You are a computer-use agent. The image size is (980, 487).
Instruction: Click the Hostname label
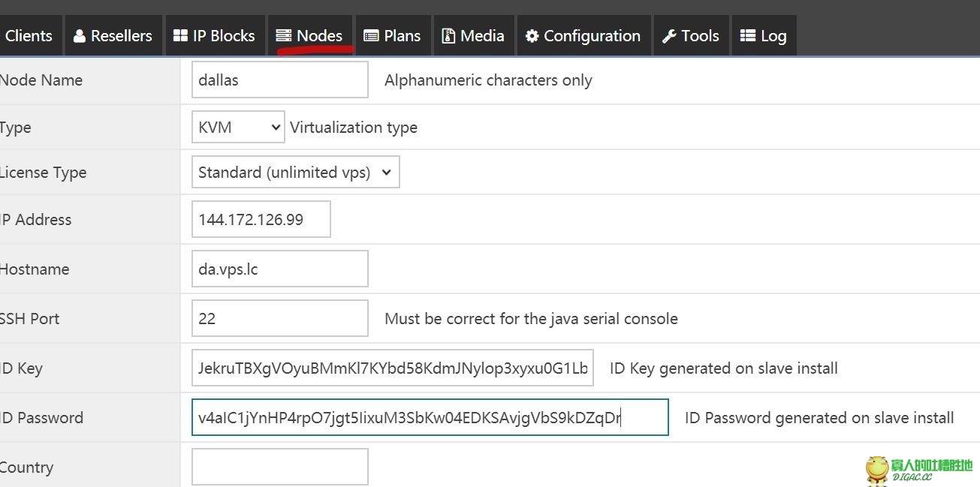click(x=35, y=269)
